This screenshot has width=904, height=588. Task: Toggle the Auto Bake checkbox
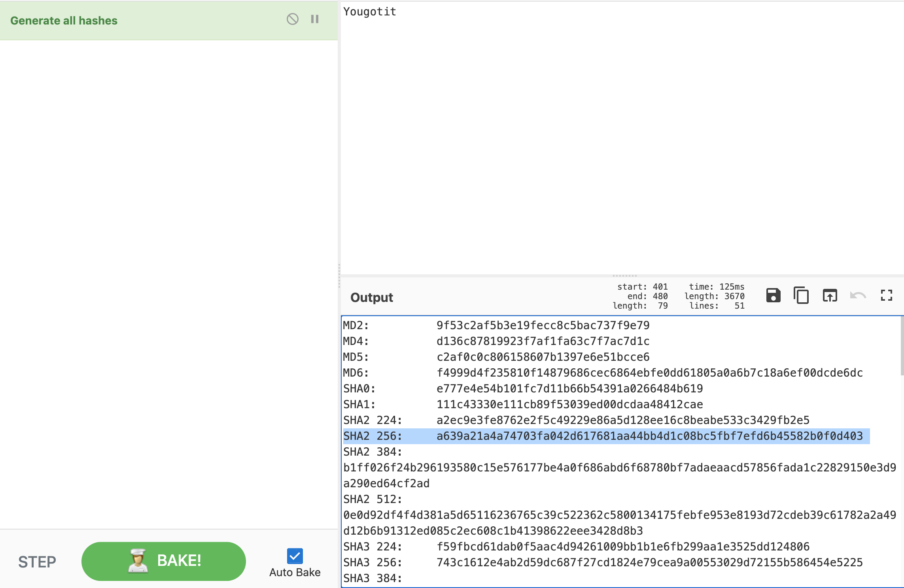point(295,556)
